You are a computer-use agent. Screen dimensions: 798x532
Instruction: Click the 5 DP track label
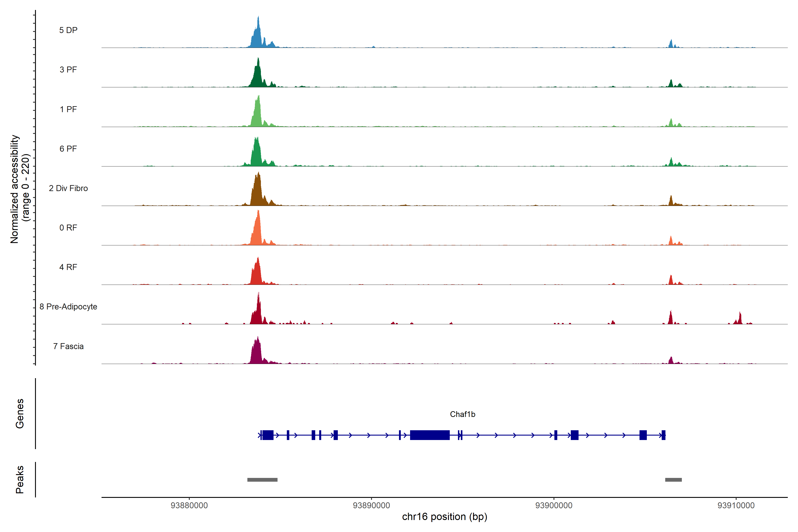pyautogui.click(x=68, y=30)
